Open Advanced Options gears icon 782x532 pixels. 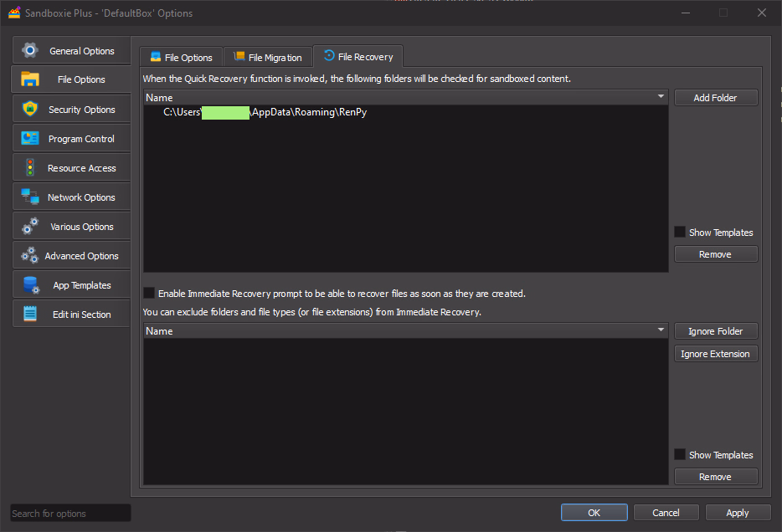click(x=30, y=256)
